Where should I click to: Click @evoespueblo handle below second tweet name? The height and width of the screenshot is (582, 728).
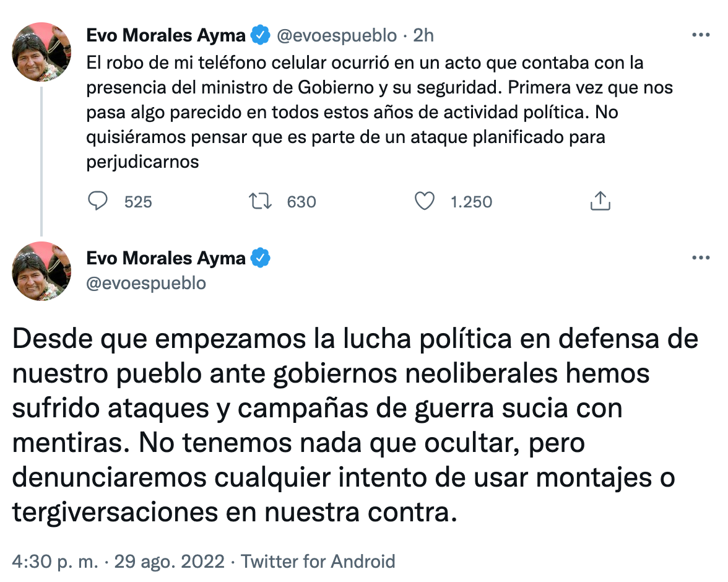click(x=147, y=283)
